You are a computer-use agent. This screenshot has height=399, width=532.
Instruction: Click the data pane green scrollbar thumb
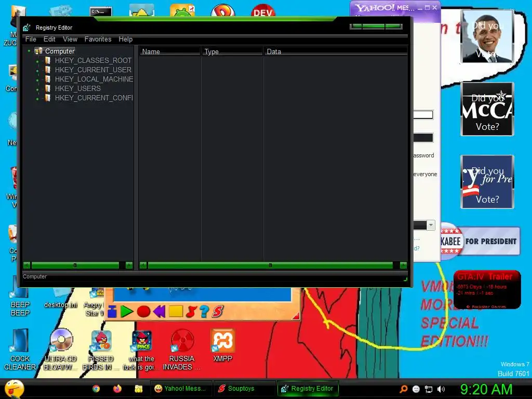(270, 265)
